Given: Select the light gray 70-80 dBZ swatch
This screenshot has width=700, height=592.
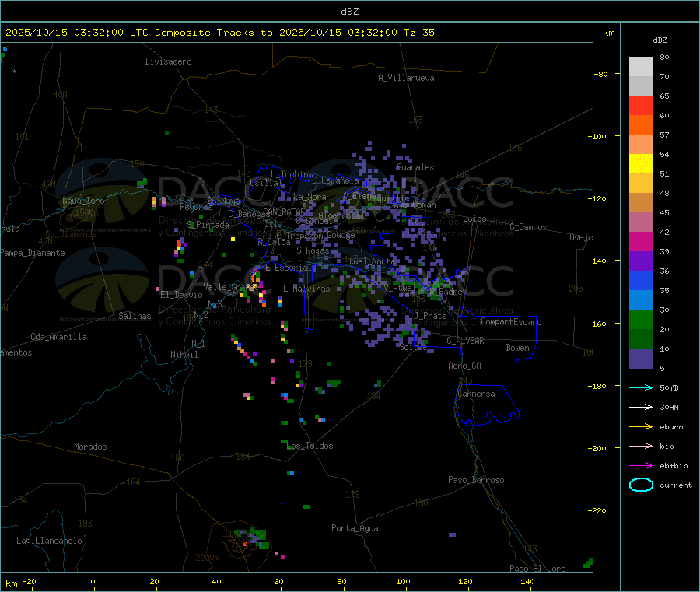Looking at the screenshot, I should pos(641,67).
